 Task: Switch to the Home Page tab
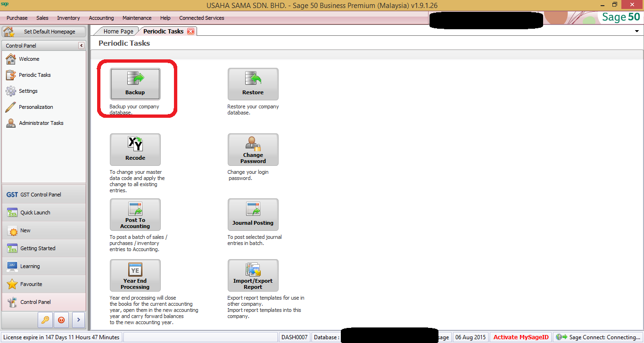[118, 31]
